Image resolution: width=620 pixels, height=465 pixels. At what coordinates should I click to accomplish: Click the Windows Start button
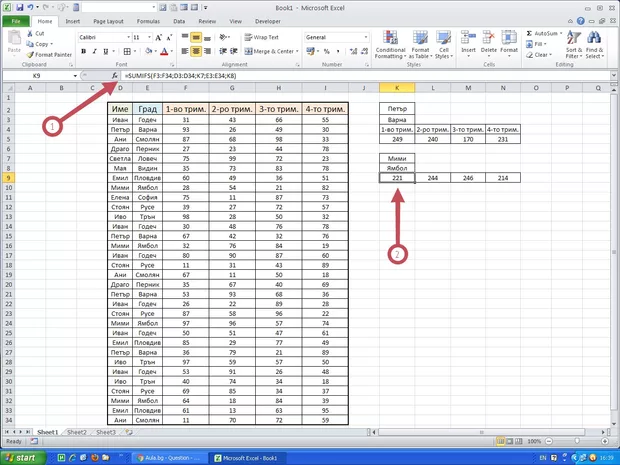[x=22, y=457]
